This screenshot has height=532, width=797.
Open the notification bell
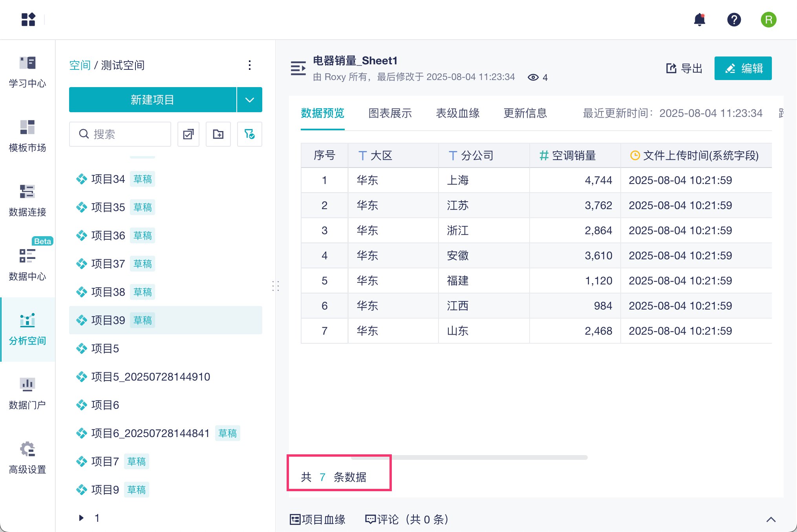click(699, 20)
